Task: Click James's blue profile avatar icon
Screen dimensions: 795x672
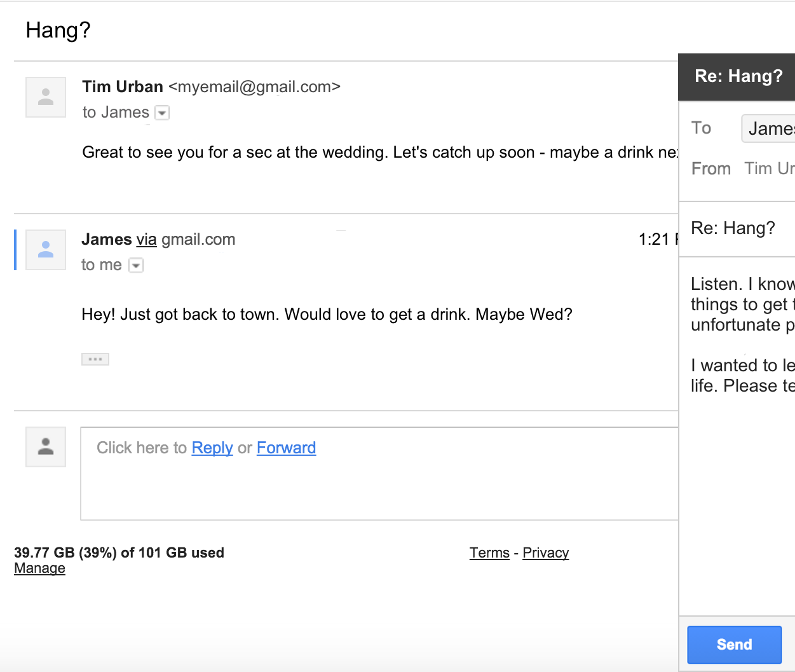Action: 46,250
